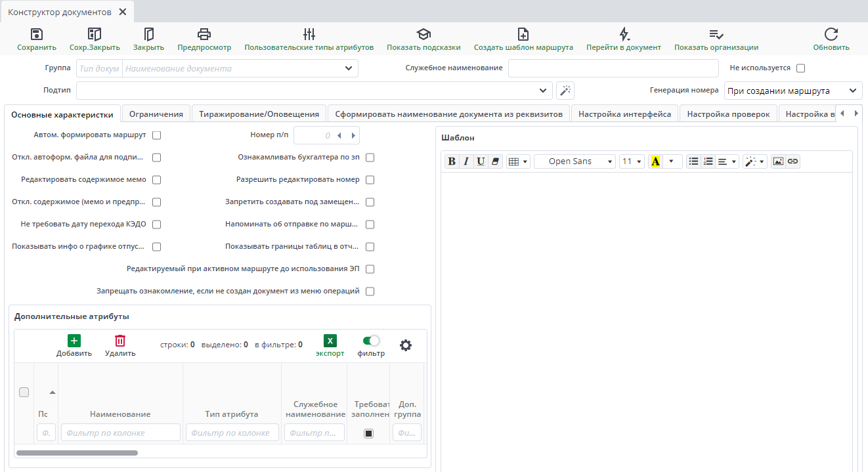This screenshot has width=868, height=472.
Task: Open print preview via Предпросмотр icon
Action: point(204,35)
